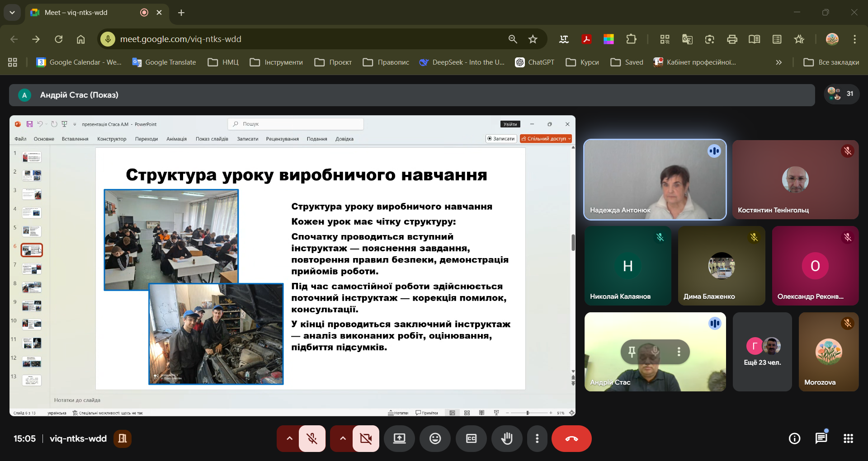This screenshot has height=461, width=868.
Task: Open the Google Translate bookmark
Action: pos(164,62)
